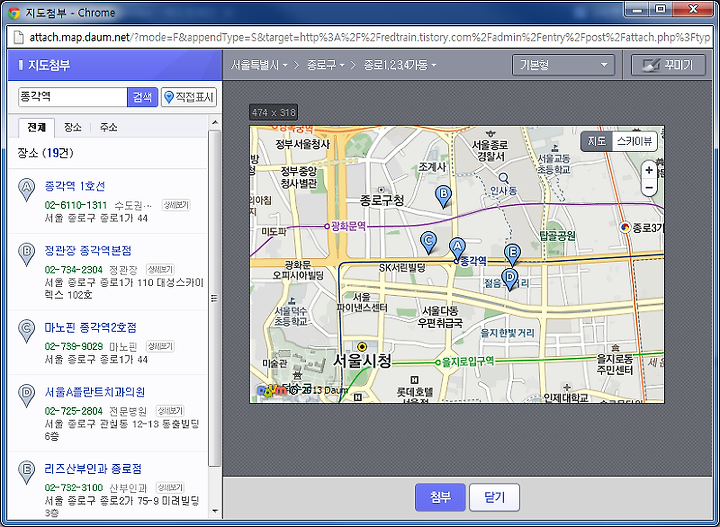Click the browser address bar URL
Image resolution: width=720 pixels, height=527 pixels.
click(x=370, y=37)
